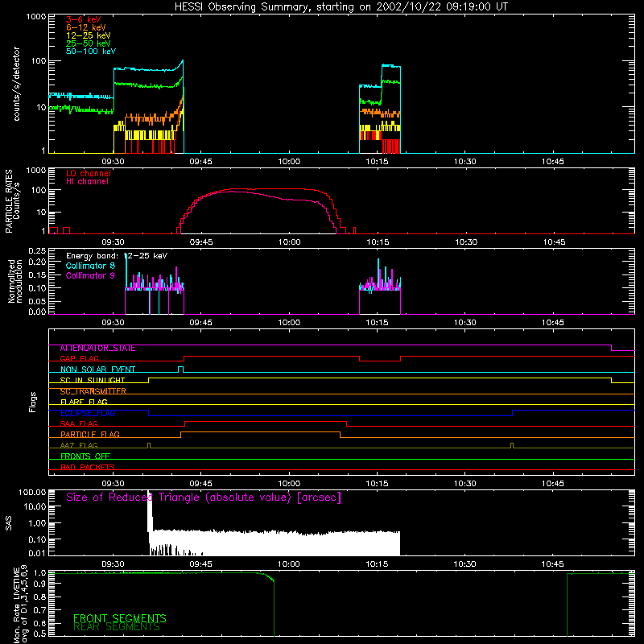Select the NON_SOLAR_EVENT flag label
Image resolution: width=644 pixels, height=644 pixels.
(97, 369)
